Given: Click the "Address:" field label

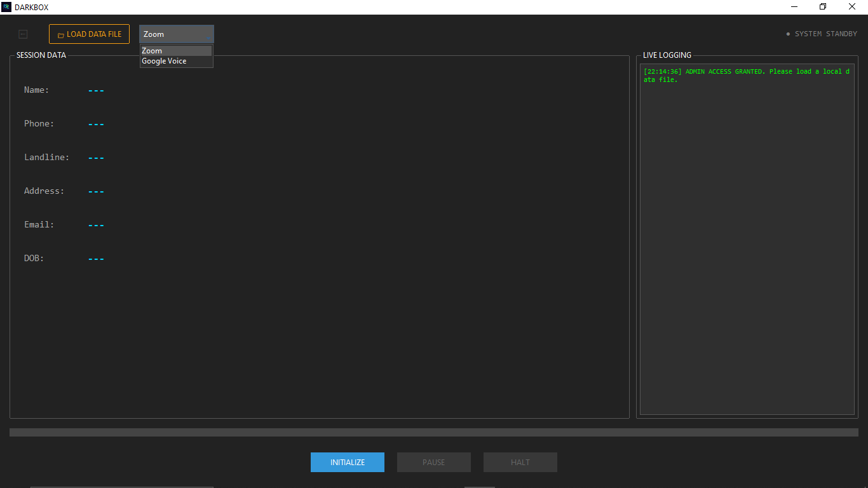Looking at the screenshot, I should pyautogui.click(x=44, y=191).
